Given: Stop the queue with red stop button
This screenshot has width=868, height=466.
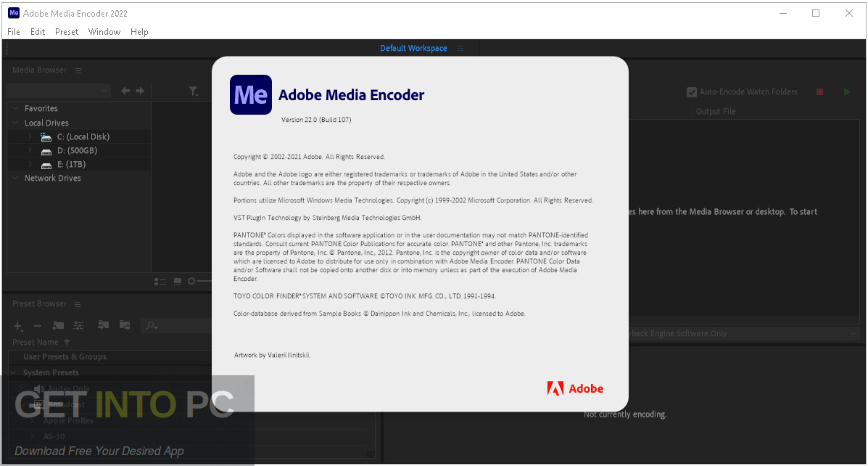Looking at the screenshot, I should click(x=820, y=92).
